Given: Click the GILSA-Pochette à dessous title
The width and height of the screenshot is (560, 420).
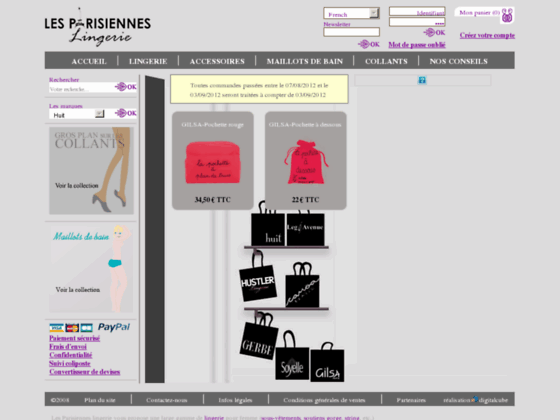Looking at the screenshot, I should tap(305, 125).
